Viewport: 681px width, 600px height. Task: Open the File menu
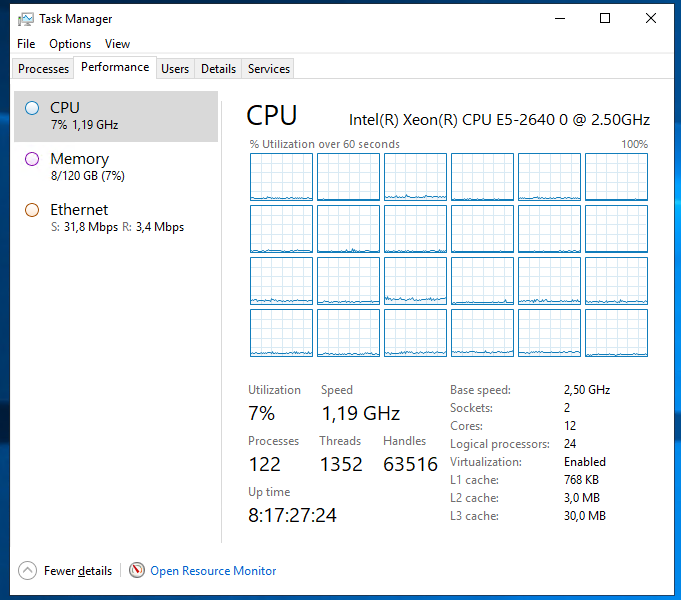tap(26, 44)
